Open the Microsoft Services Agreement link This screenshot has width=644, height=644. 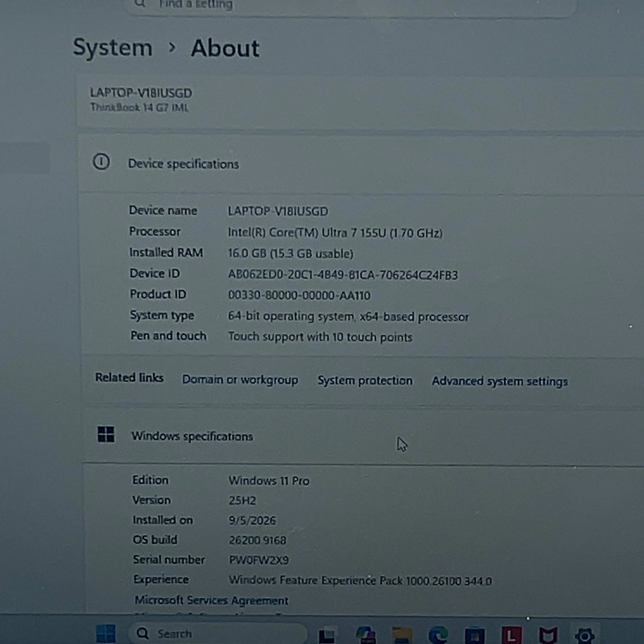[211, 600]
